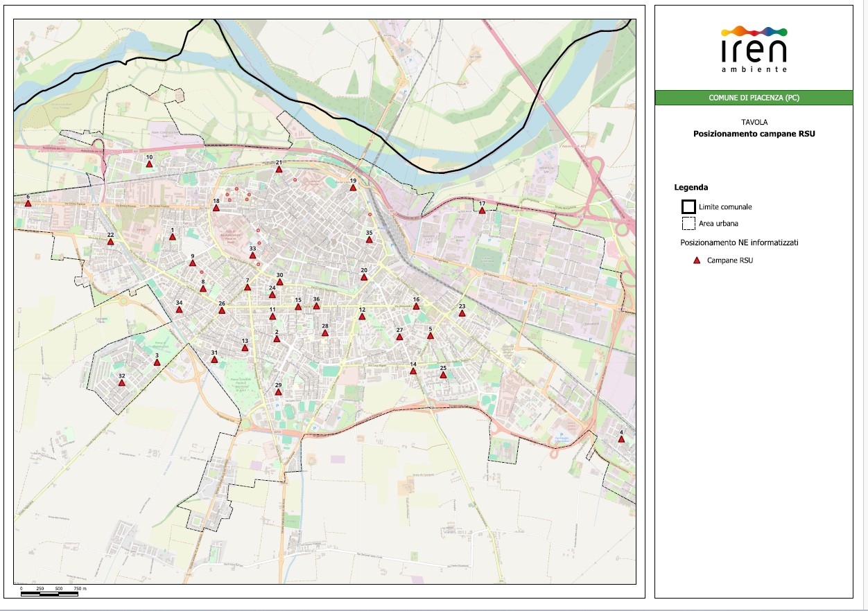868x611 pixels.
Task: Click RSU marker labeled 35
Action: 370,240
